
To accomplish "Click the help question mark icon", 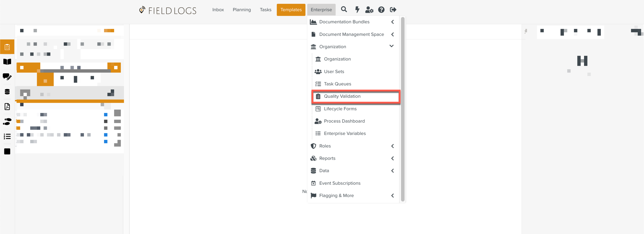I will (x=381, y=10).
